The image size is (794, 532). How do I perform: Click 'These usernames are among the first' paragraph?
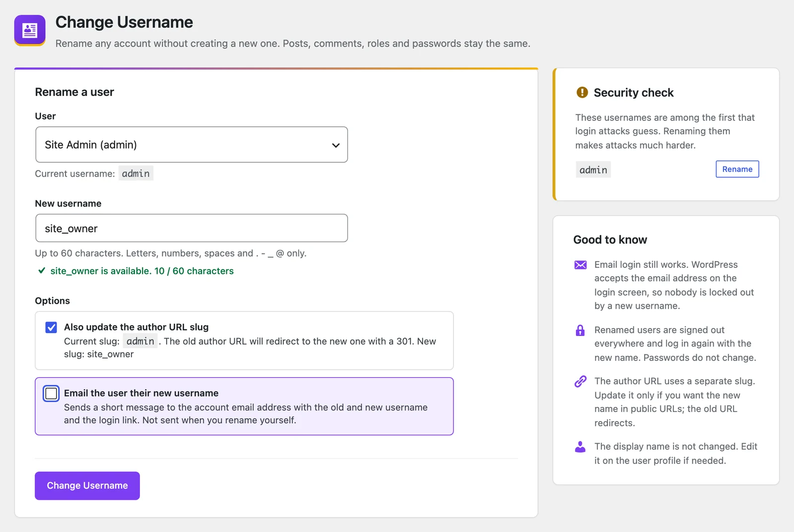[665, 132]
